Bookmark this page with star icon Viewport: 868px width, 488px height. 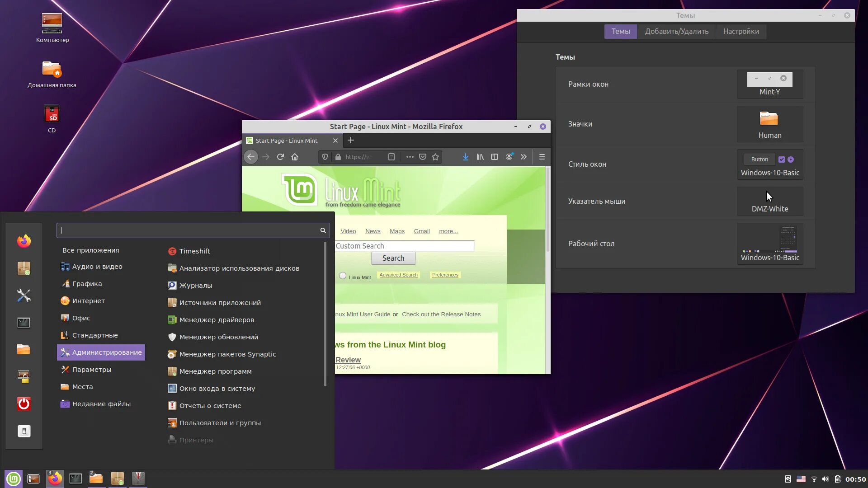pyautogui.click(x=435, y=157)
